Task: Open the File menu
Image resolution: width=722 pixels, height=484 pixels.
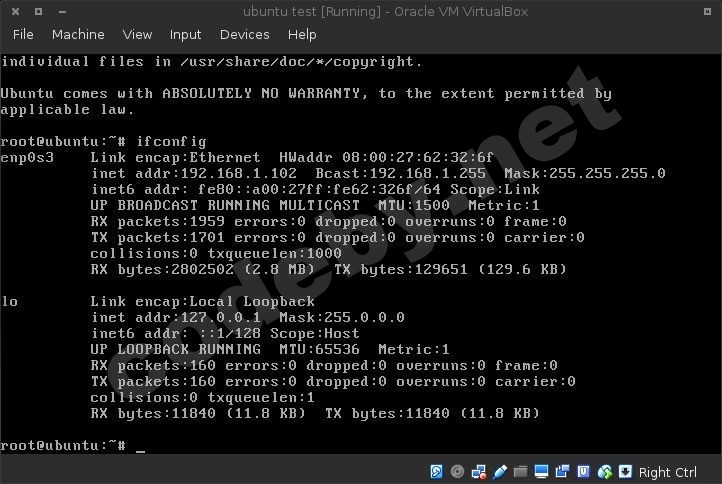Action: [x=23, y=35]
